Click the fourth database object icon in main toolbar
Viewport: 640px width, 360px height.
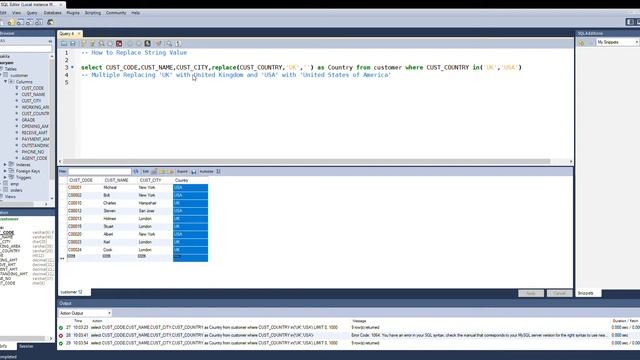pyautogui.click(x=39, y=22)
